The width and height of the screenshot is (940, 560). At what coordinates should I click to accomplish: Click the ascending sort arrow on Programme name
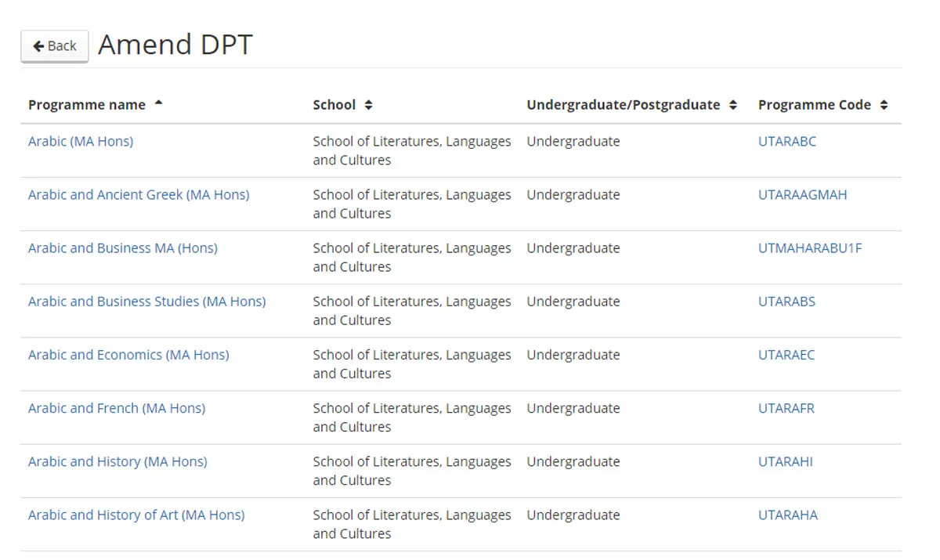point(157,100)
